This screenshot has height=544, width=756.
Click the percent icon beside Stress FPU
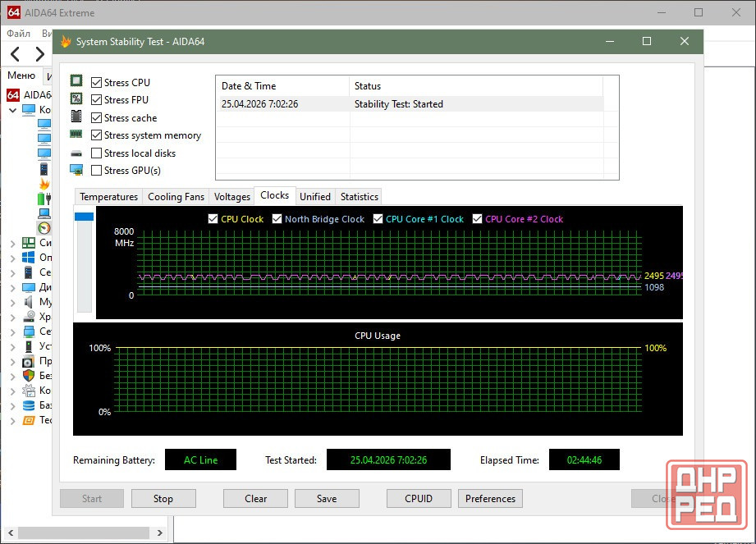point(76,99)
